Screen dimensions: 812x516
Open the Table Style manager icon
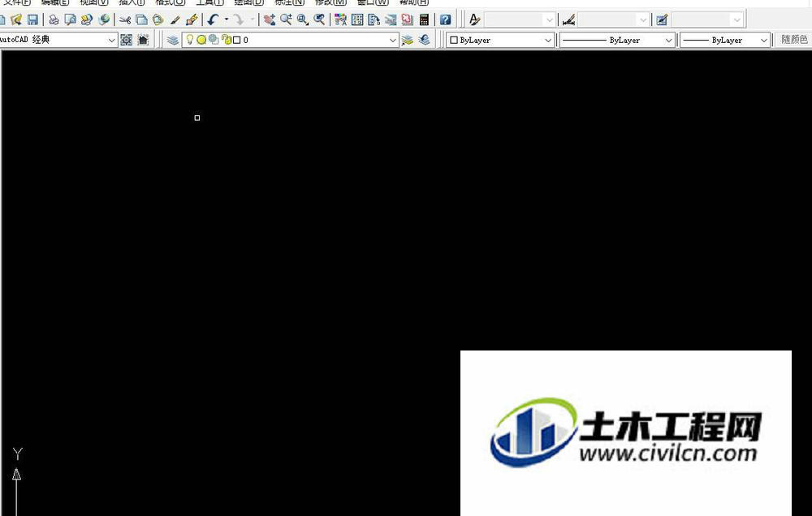coord(662,20)
